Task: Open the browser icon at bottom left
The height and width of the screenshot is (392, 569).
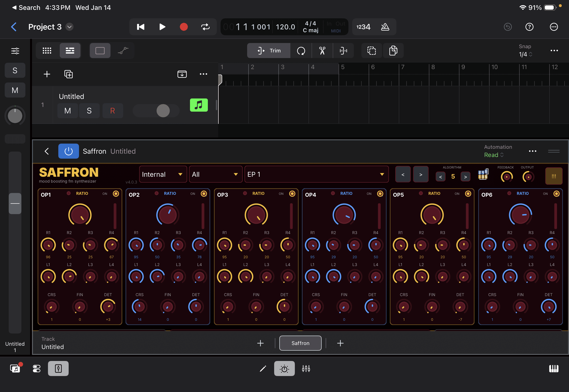Action: click(x=15, y=368)
